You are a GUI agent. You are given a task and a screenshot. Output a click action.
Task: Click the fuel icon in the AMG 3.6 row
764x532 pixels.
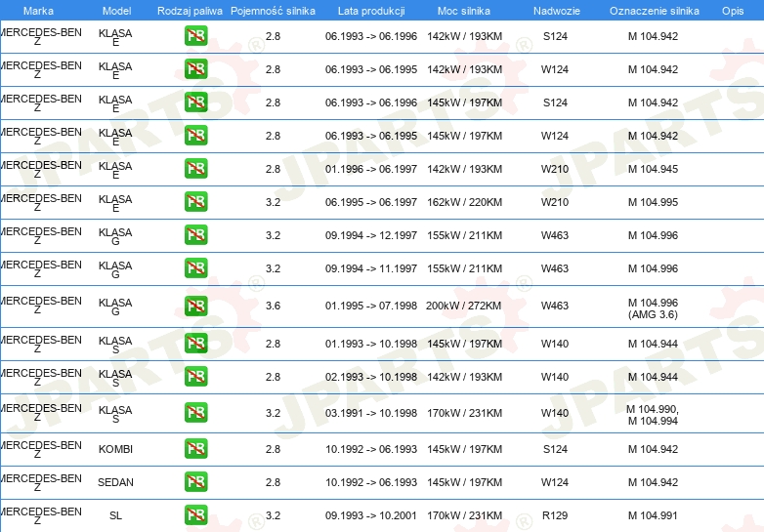coord(195,306)
